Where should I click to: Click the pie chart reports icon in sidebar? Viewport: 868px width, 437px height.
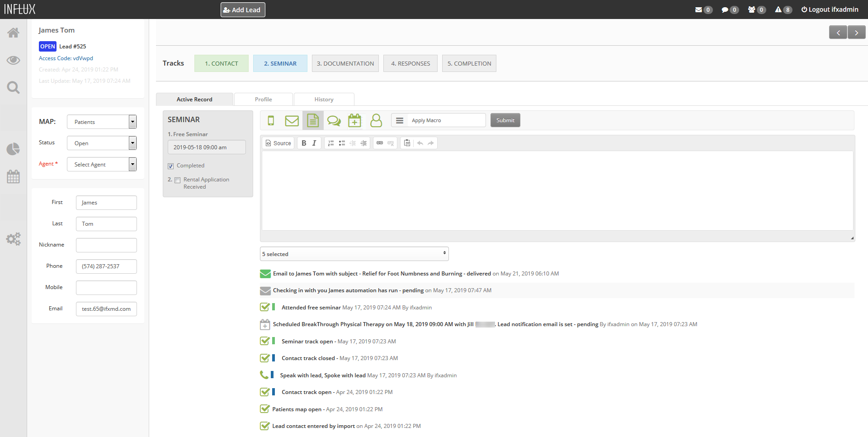(13, 149)
